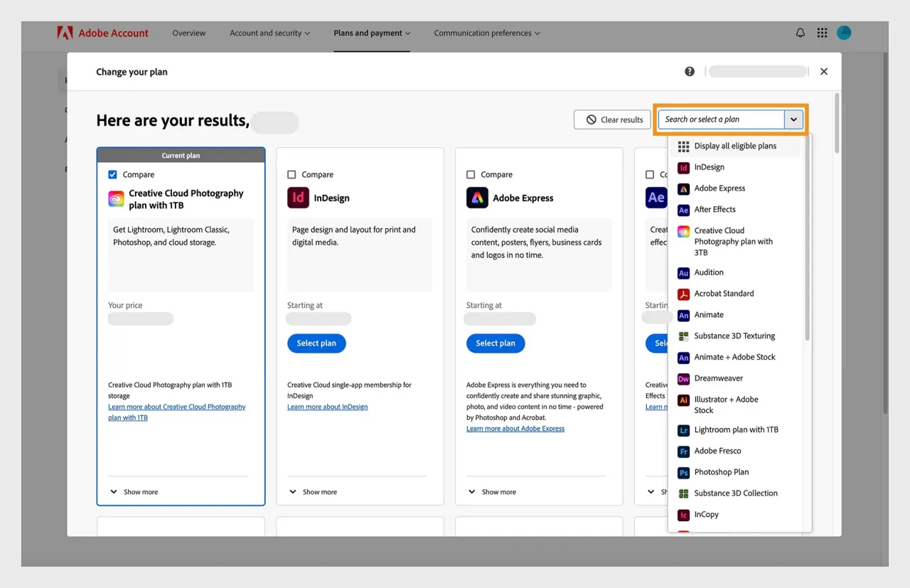
Task: Collapse the plan search dropdown arrow
Action: [793, 120]
